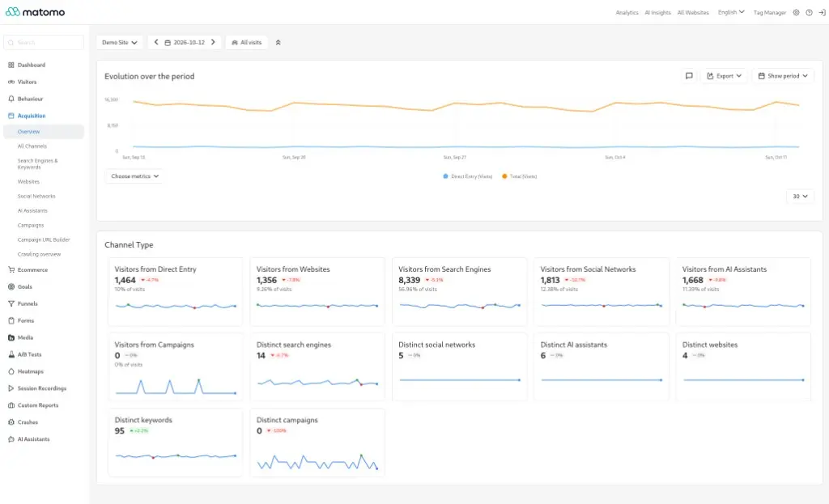Viewport: 829px width, 504px height.
Task: Click the Acquisition sidebar icon
Action: 11,116
